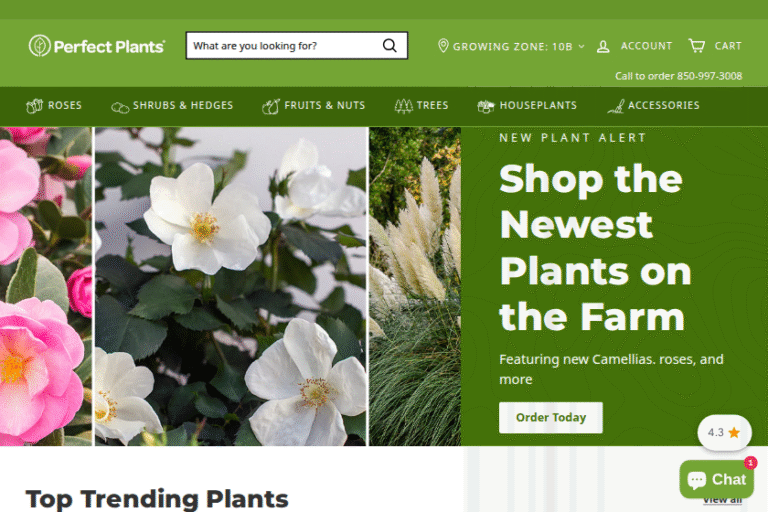Click the location pin icon
The height and width of the screenshot is (512, 768).
pyautogui.click(x=443, y=46)
